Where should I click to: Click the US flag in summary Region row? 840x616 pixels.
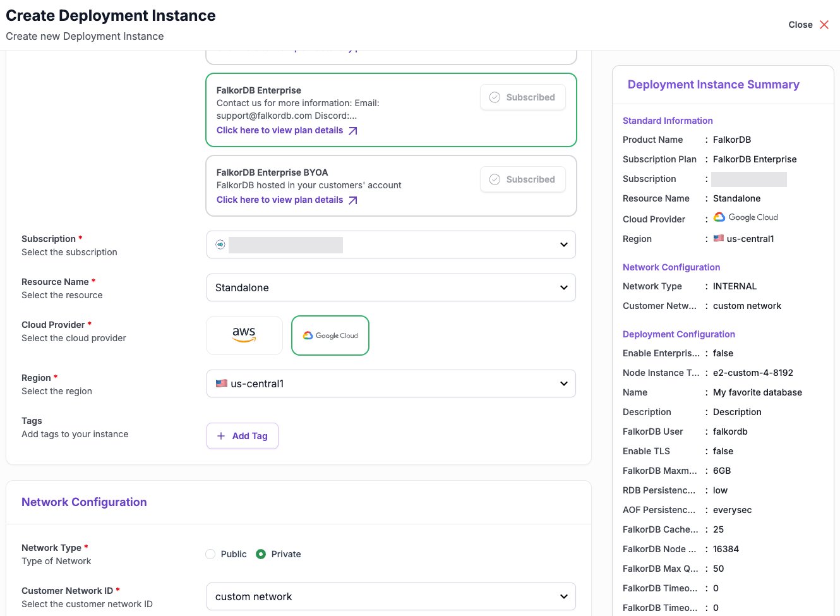719,238
